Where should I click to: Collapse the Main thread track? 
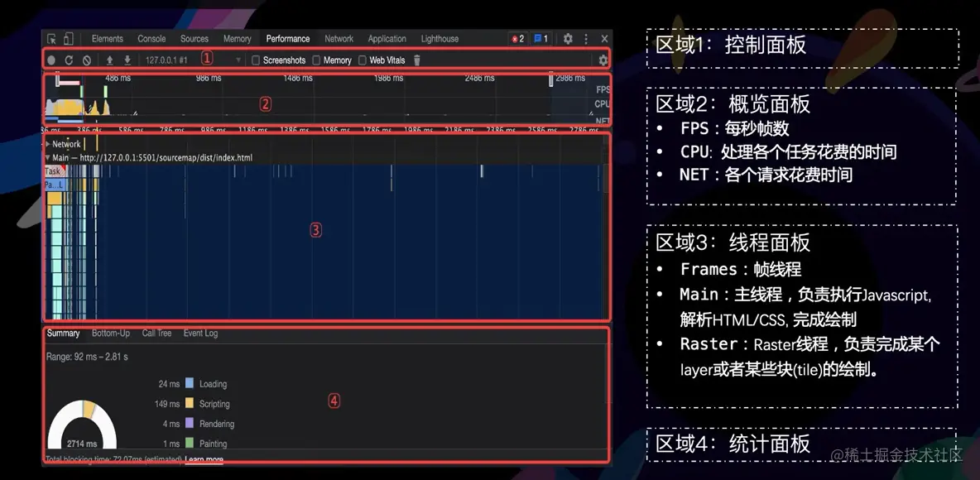47,157
